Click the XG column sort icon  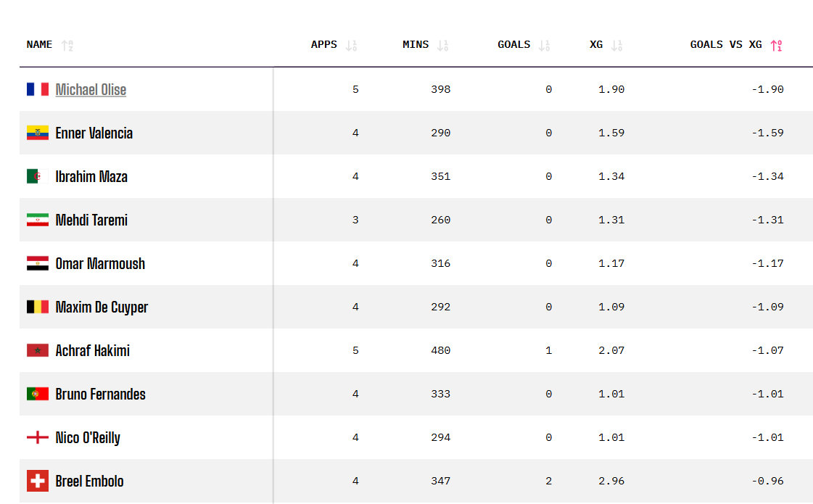(616, 46)
